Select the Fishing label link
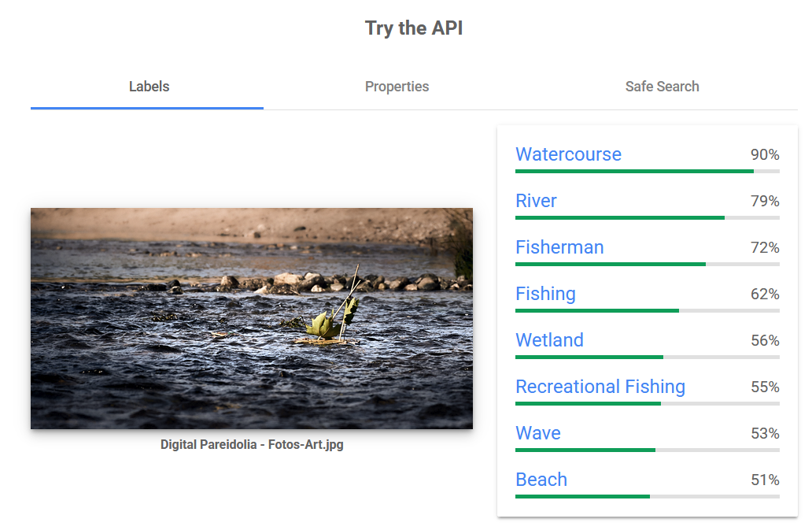Viewport: 812px width, 530px height. point(545,294)
